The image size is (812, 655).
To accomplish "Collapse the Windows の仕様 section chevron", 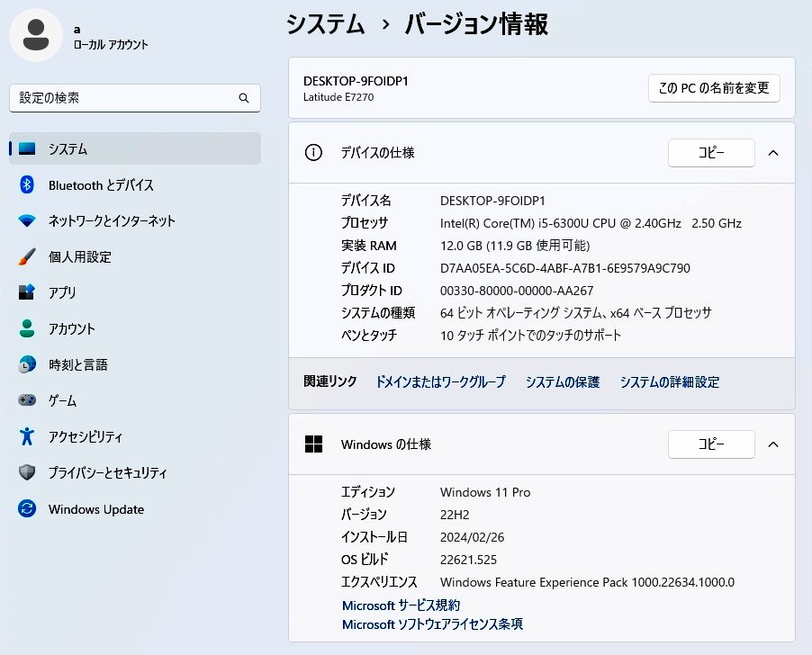I will pos(773,444).
